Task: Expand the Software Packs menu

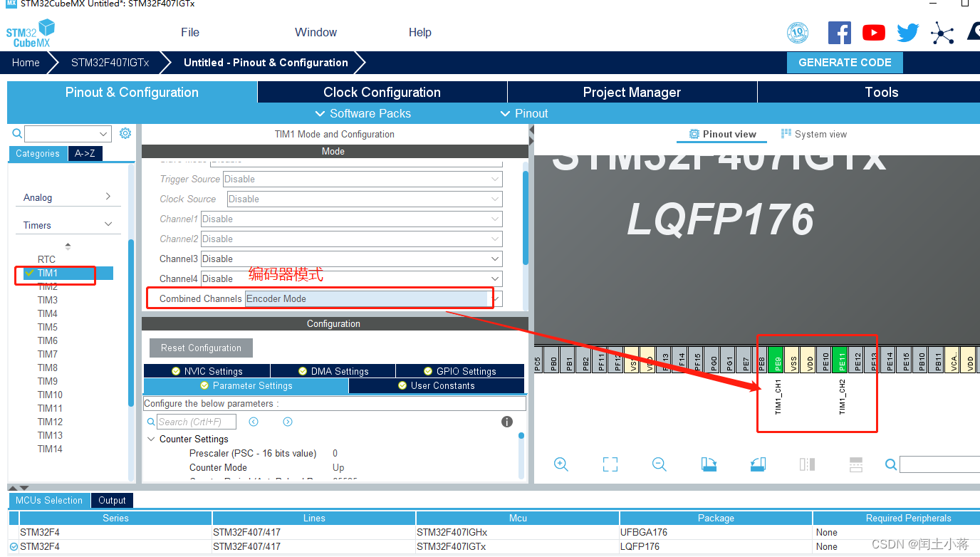Action: point(363,113)
